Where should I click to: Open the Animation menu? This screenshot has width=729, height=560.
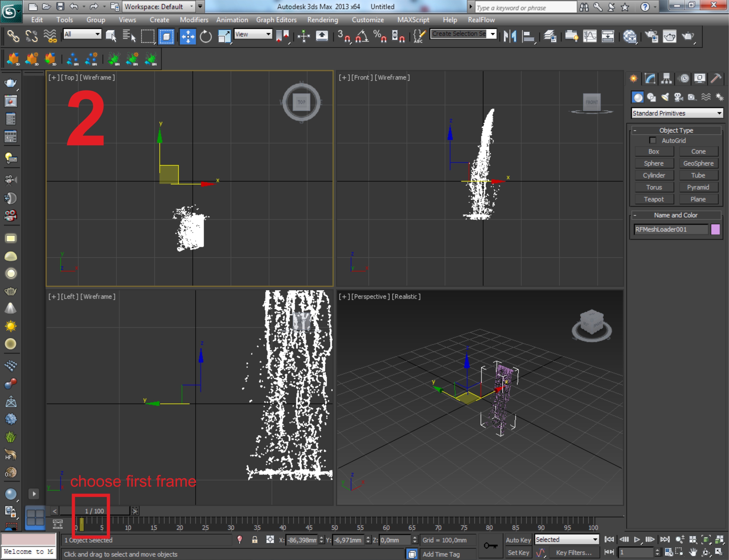pyautogui.click(x=232, y=20)
